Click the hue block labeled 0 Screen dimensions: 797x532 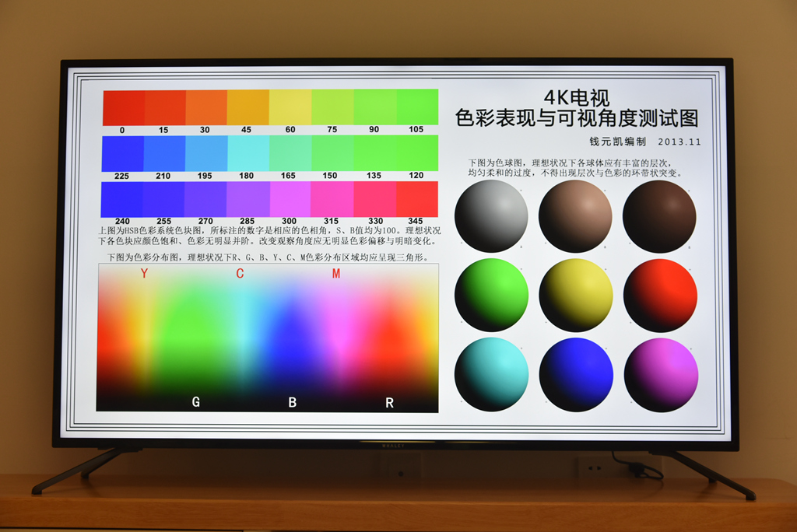point(121,109)
